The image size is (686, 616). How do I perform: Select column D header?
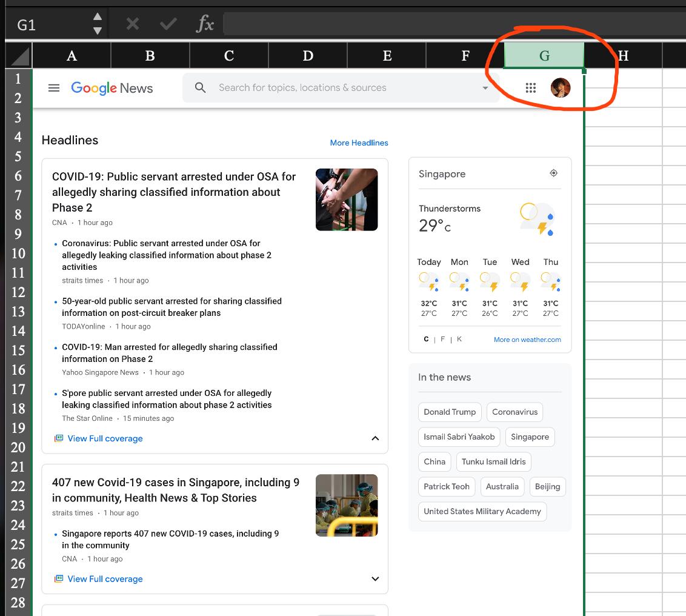pyautogui.click(x=308, y=56)
